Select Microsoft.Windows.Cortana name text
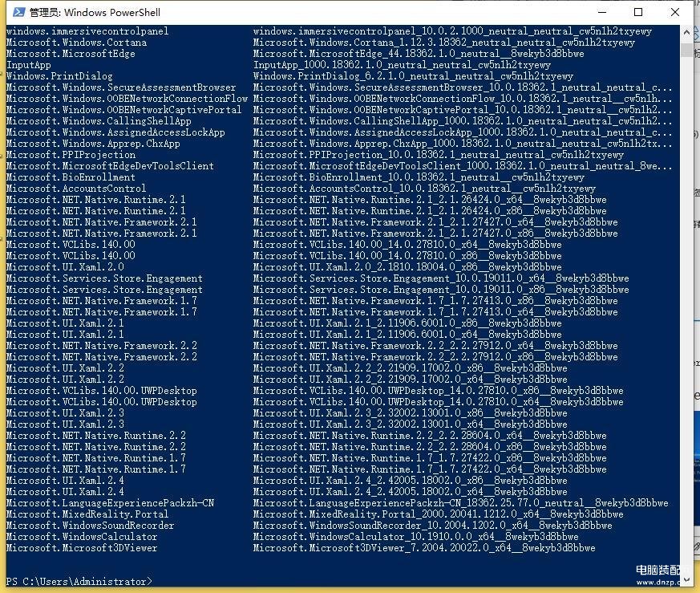 click(76, 43)
